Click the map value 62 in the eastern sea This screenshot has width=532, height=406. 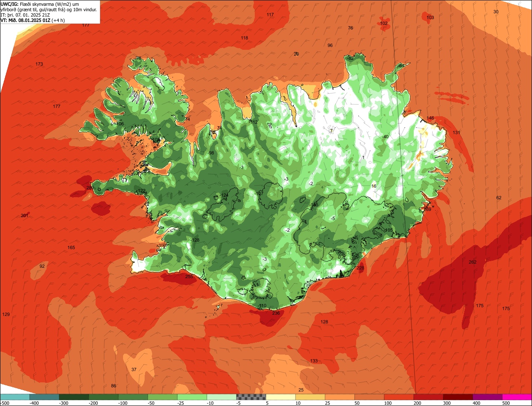click(499, 198)
